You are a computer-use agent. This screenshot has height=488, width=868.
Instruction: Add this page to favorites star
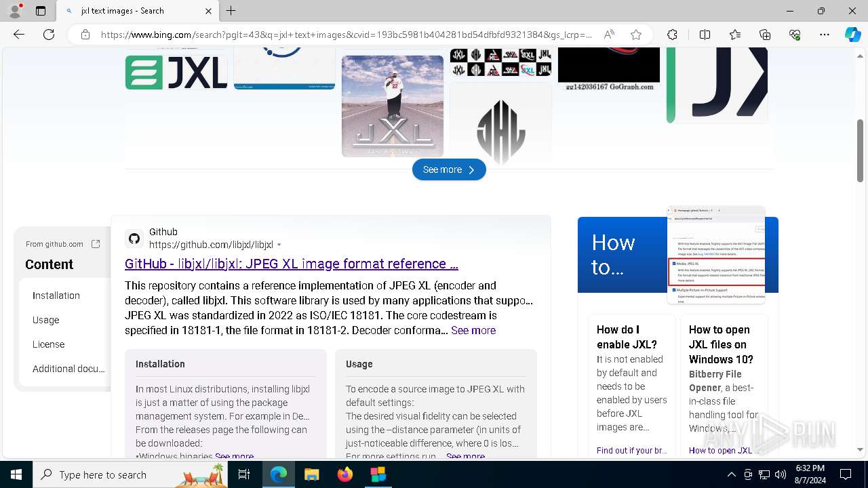coord(636,35)
